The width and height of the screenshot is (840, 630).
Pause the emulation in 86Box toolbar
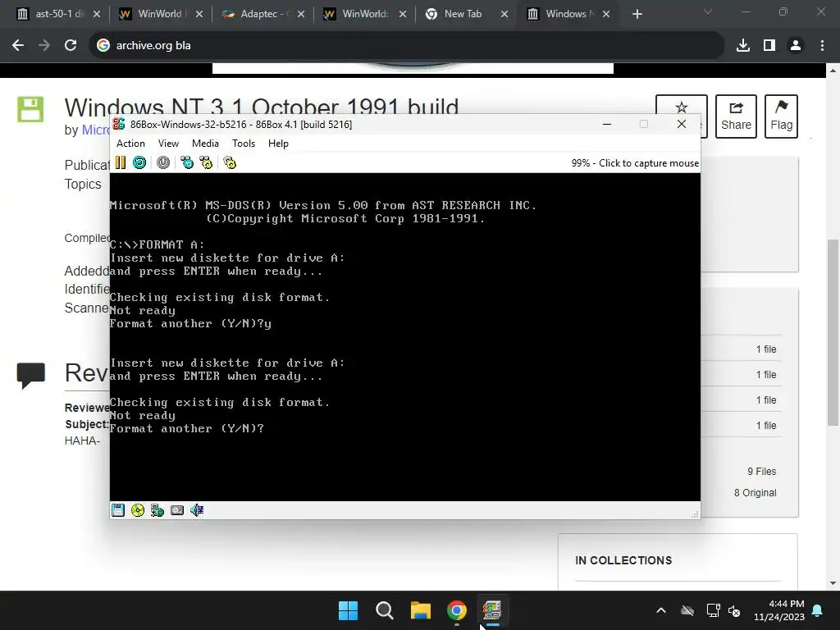121,162
